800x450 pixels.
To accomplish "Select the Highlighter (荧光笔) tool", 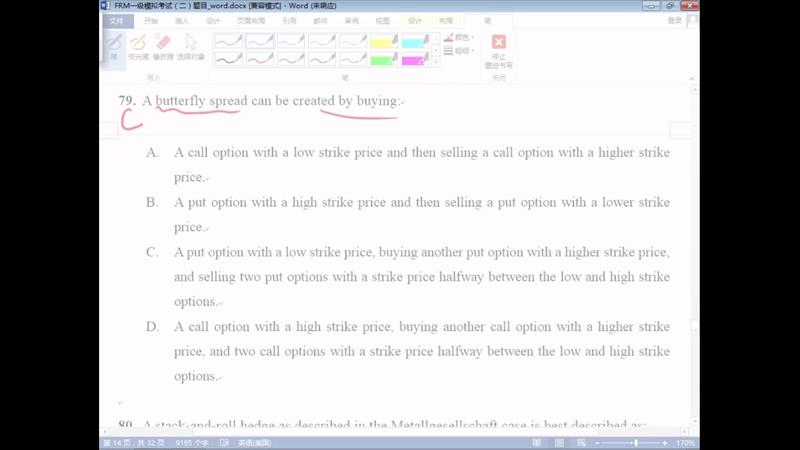I will tap(138, 47).
